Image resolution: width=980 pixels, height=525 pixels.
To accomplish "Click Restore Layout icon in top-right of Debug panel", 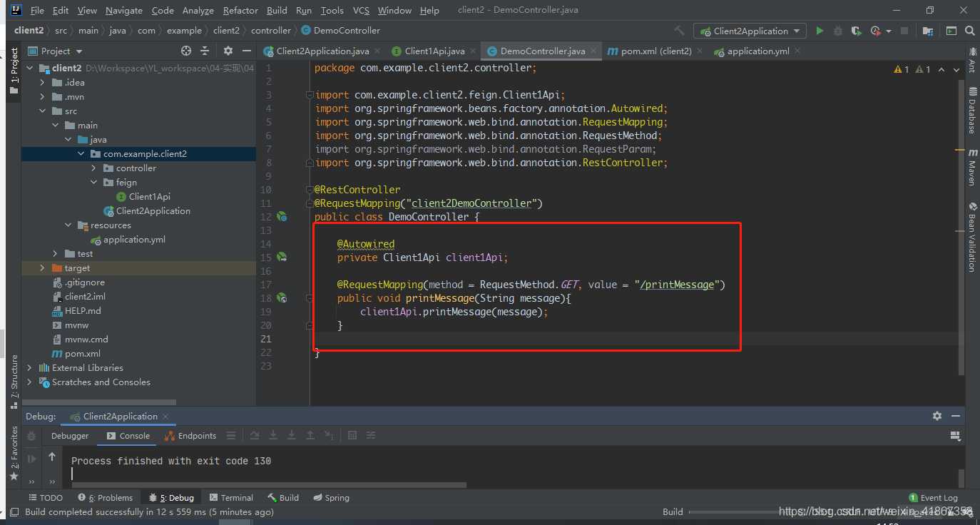I will [956, 436].
